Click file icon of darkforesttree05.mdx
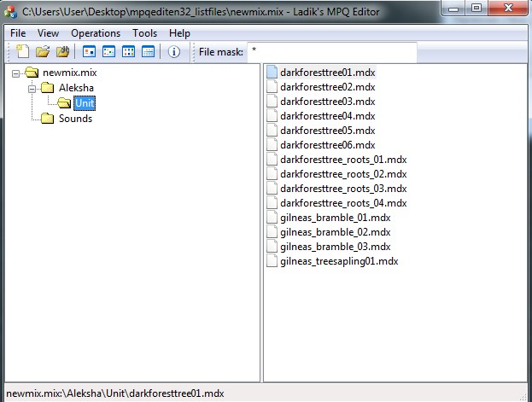This screenshot has width=532, height=402. 272,131
